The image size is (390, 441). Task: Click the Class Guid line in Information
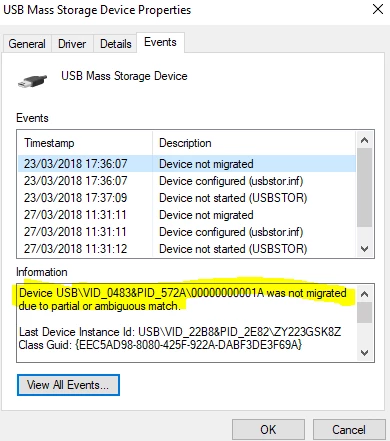pos(160,345)
